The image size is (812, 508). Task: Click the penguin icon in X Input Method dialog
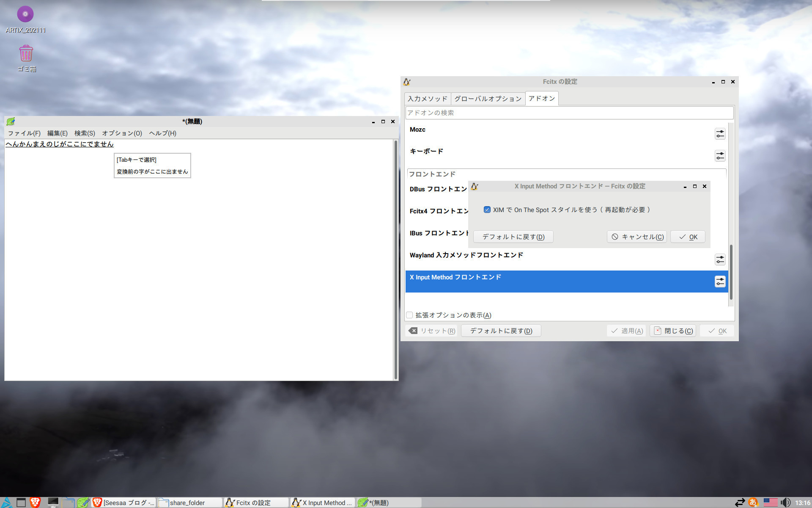click(475, 186)
